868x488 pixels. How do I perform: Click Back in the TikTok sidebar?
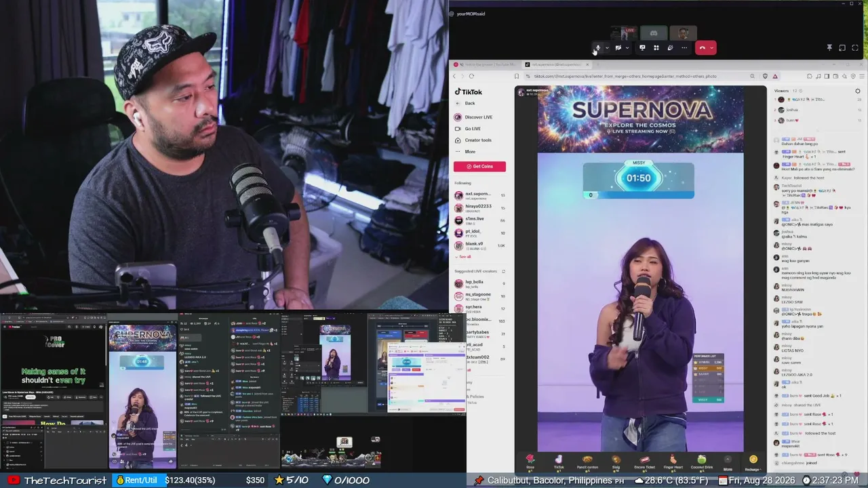(465, 103)
